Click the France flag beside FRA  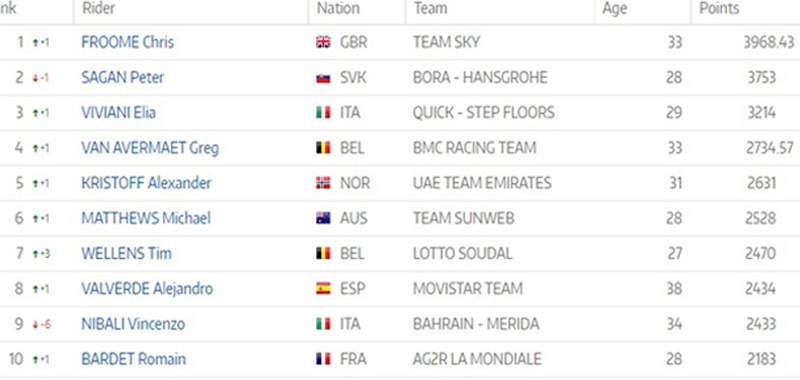[323, 360]
